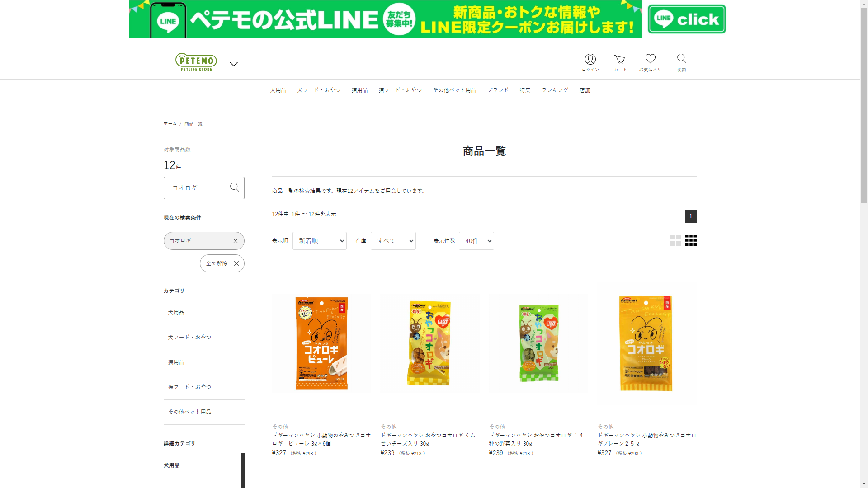Remove the コオロギ search filter
Screen dimensions: 868x488
coord(236,241)
